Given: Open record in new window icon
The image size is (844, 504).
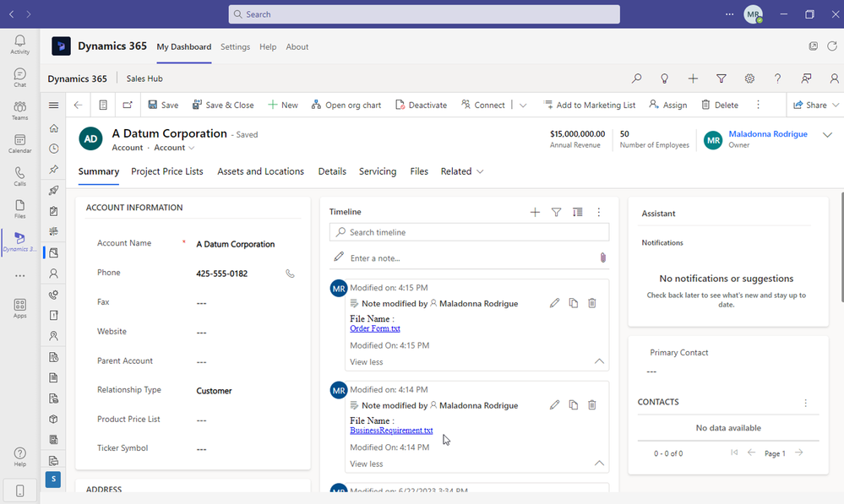Looking at the screenshot, I should [x=128, y=105].
